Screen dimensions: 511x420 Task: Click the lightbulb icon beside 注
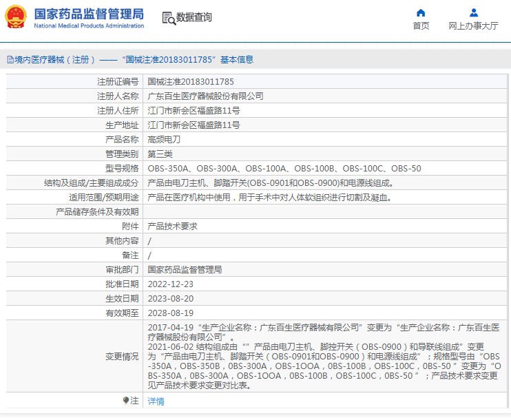point(126,400)
